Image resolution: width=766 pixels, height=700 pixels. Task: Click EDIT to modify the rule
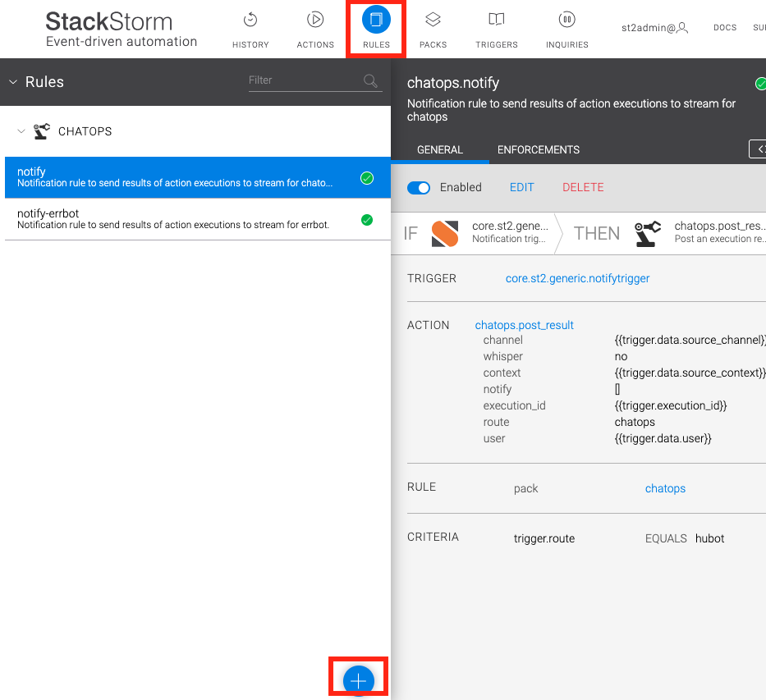click(x=521, y=187)
